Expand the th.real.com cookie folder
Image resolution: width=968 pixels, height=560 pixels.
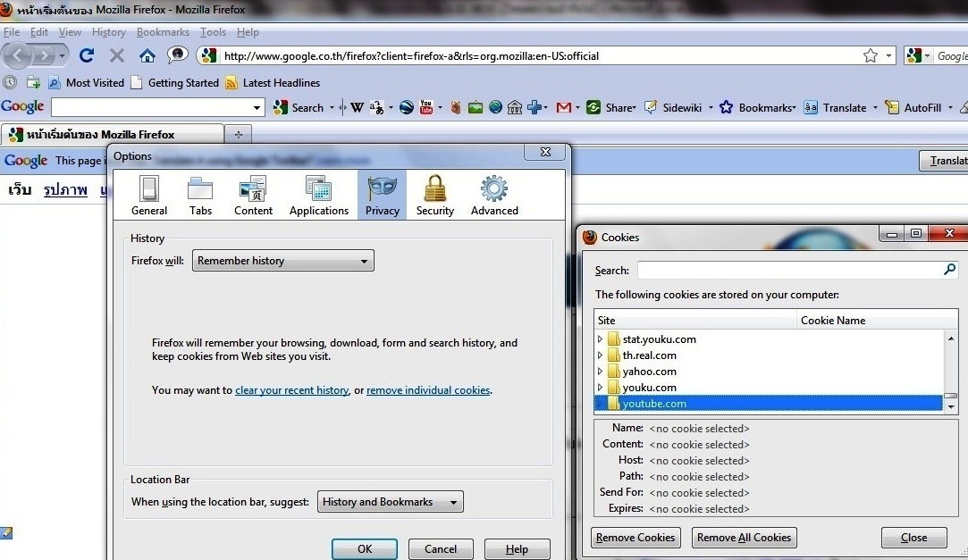pyautogui.click(x=600, y=355)
